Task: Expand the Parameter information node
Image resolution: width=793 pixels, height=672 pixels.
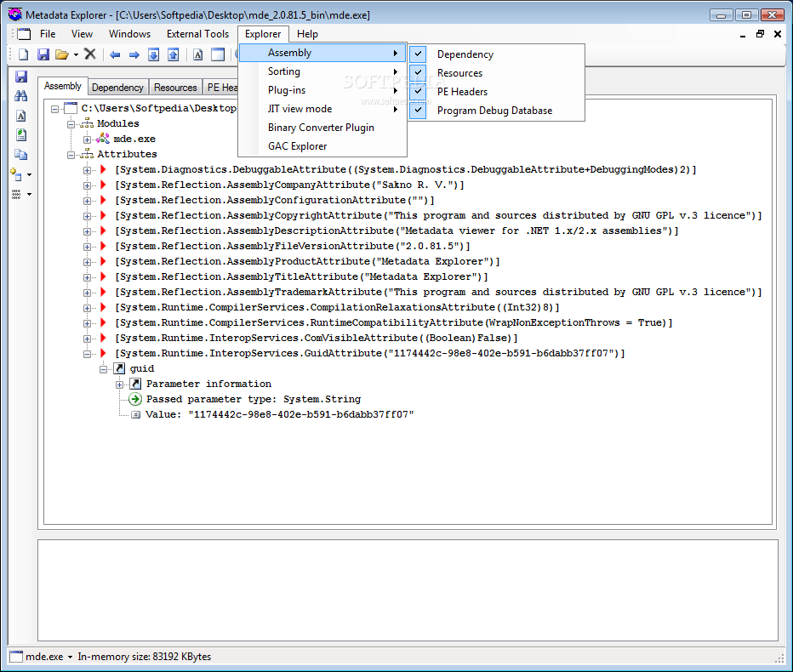Action: click(119, 384)
